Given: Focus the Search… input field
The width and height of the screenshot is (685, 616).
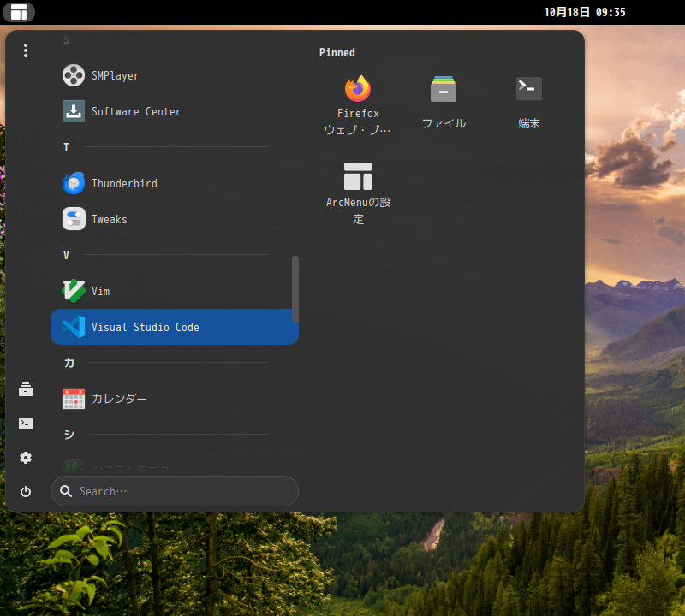Looking at the screenshot, I should [175, 491].
